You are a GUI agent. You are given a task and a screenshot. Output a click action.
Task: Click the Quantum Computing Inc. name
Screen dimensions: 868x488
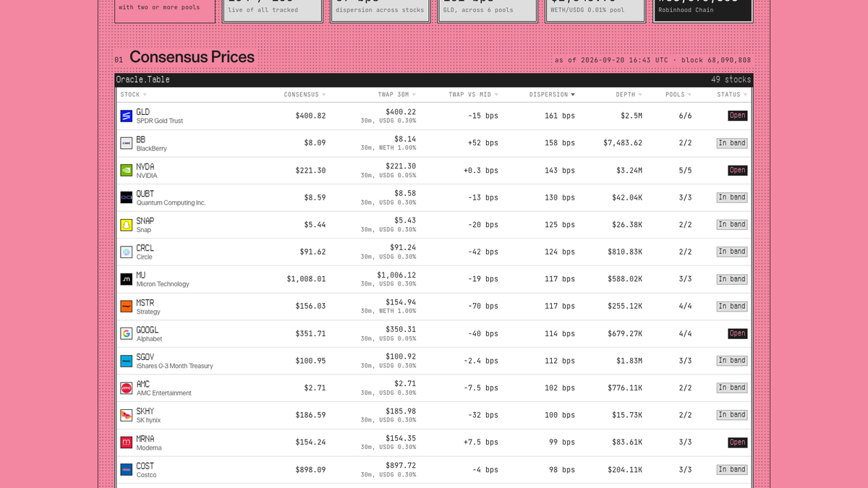tap(171, 203)
